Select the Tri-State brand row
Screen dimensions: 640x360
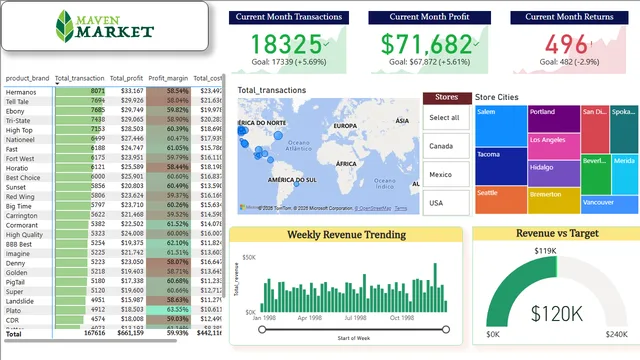pyautogui.click(x=113, y=120)
